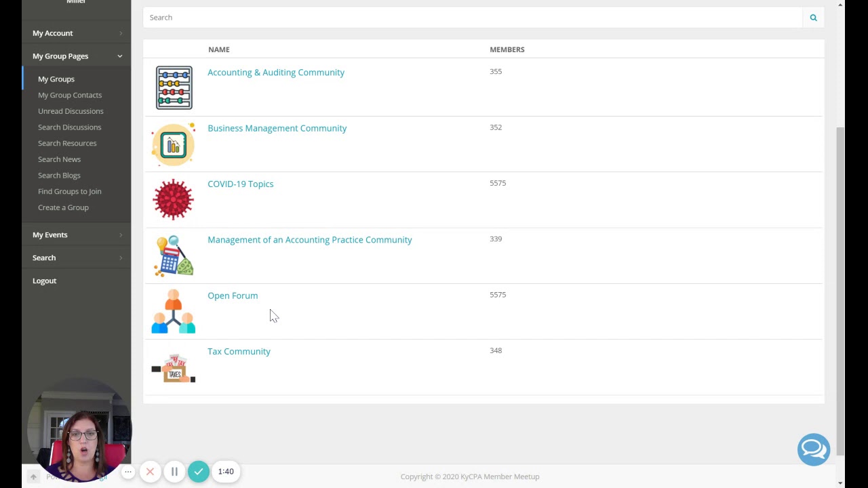Click the MEMBERS column header

pos(507,49)
